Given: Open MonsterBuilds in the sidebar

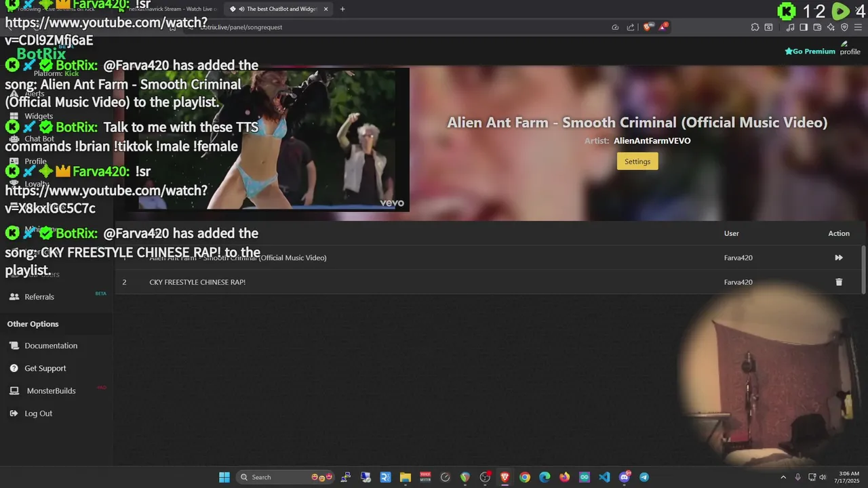Looking at the screenshot, I should 51,391.
